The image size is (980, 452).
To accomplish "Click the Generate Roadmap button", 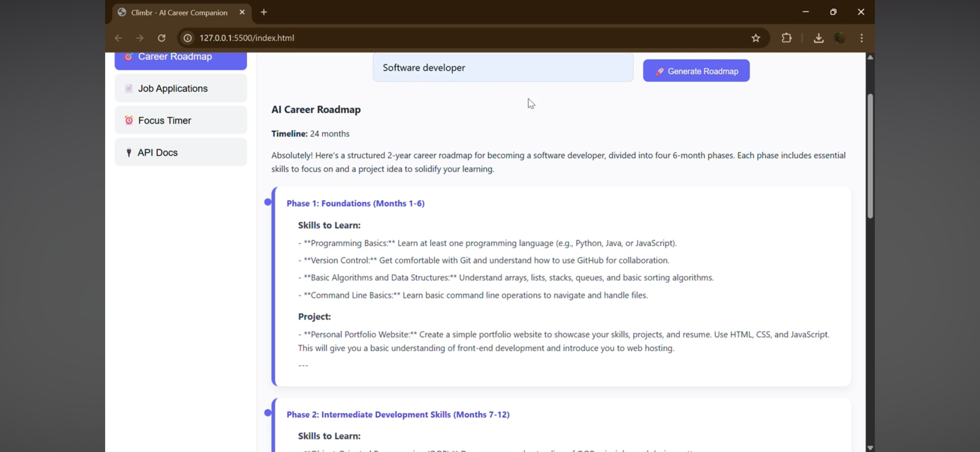I will [x=696, y=71].
